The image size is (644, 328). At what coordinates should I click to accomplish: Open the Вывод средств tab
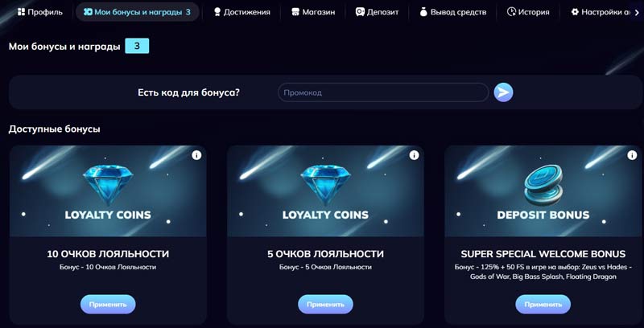[452, 12]
